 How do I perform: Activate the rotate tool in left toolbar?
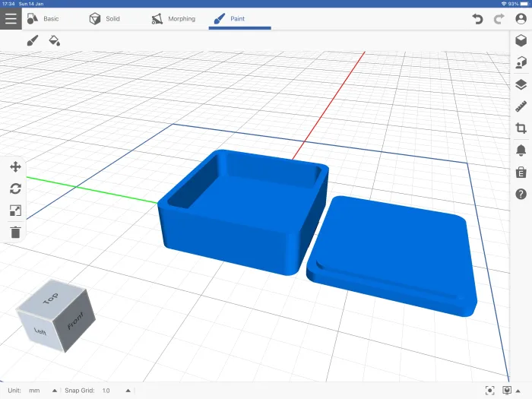coord(15,189)
